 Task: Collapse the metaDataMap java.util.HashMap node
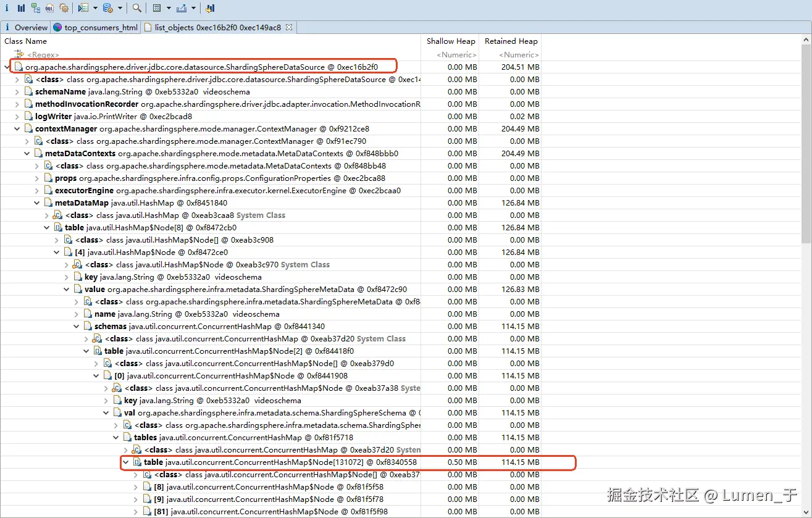click(37, 203)
